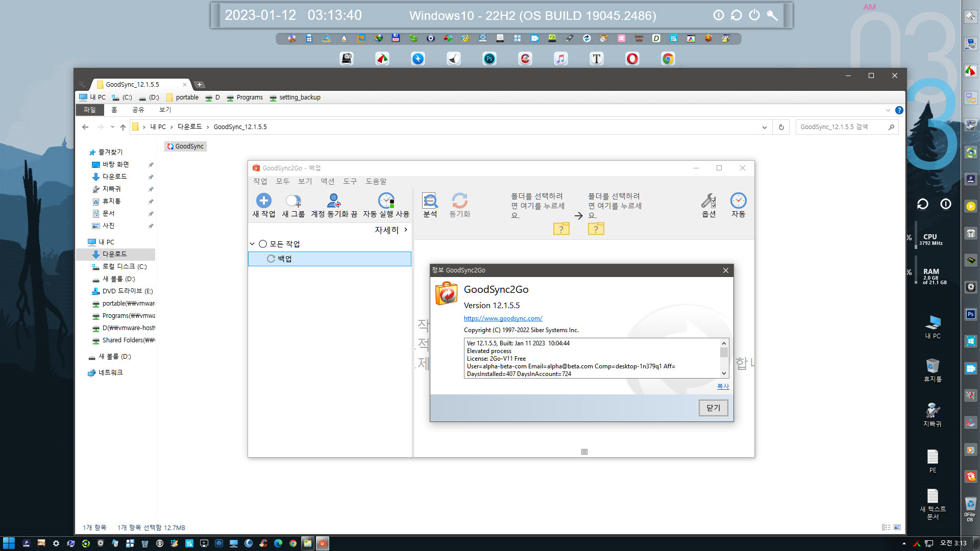Open the 도움말 menu in GoodSync2Go
Image resolution: width=980 pixels, height=551 pixels.
(376, 181)
